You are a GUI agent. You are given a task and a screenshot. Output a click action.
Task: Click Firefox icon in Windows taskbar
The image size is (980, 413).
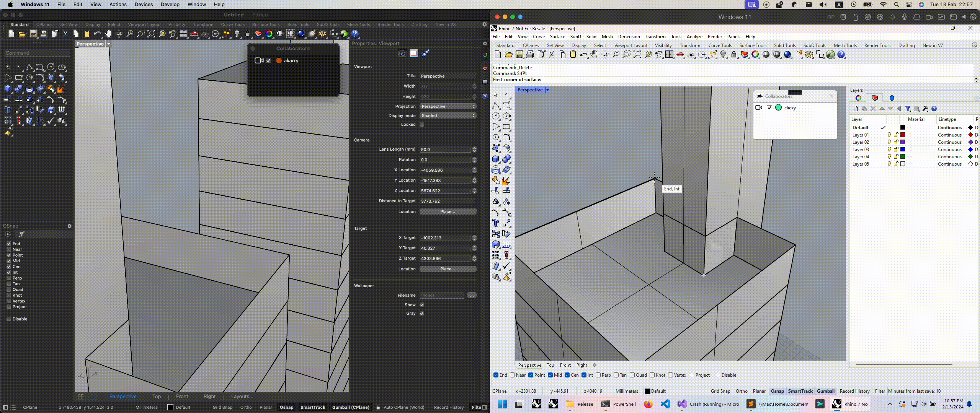(x=648, y=404)
